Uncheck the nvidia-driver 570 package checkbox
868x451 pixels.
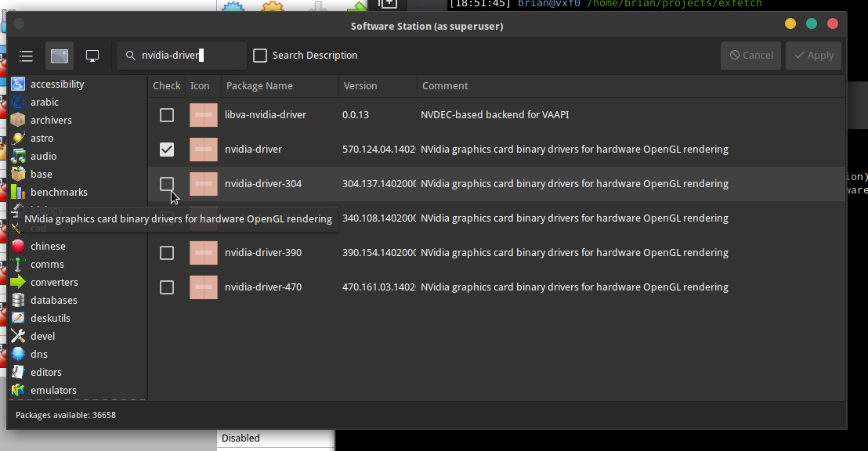point(167,150)
